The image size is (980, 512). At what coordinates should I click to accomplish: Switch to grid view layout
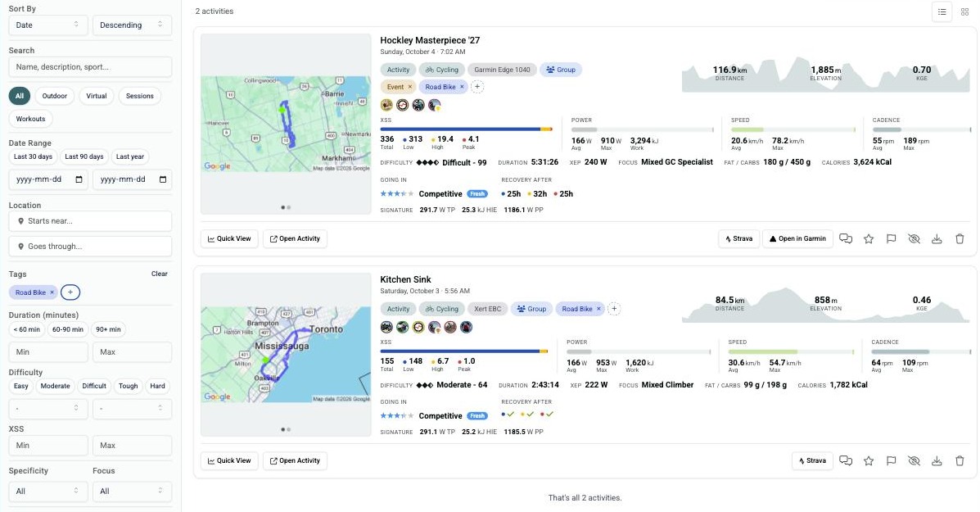(x=964, y=11)
